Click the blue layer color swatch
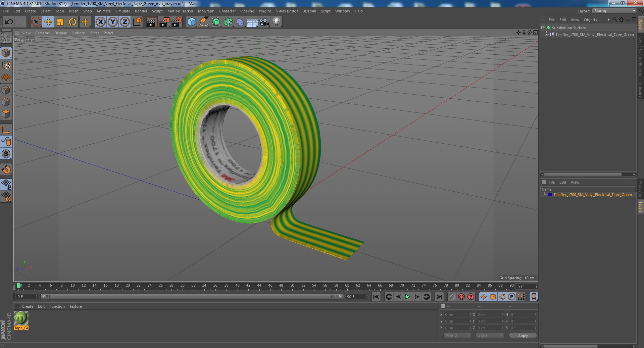 pyautogui.click(x=550, y=195)
